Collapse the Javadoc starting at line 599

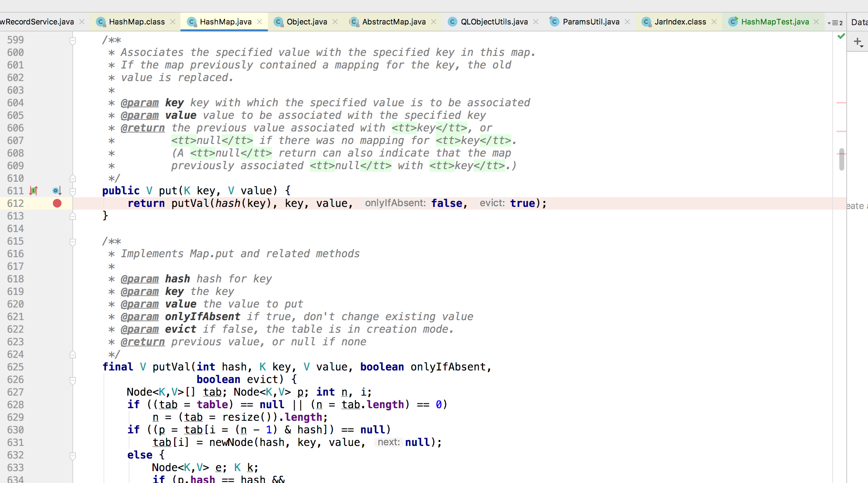click(73, 41)
